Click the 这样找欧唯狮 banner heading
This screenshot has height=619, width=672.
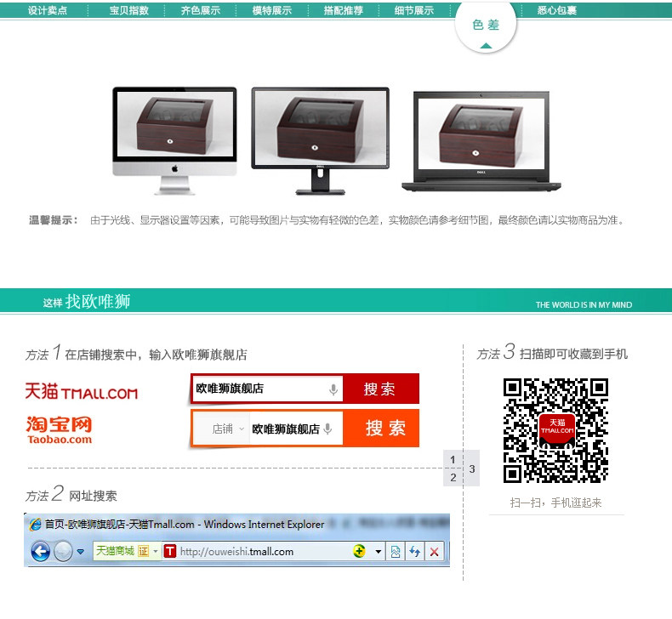(x=87, y=302)
